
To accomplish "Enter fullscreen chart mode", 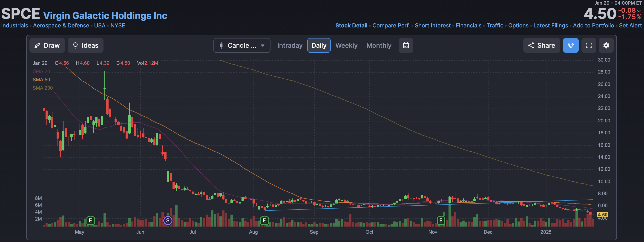I will [x=589, y=45].
